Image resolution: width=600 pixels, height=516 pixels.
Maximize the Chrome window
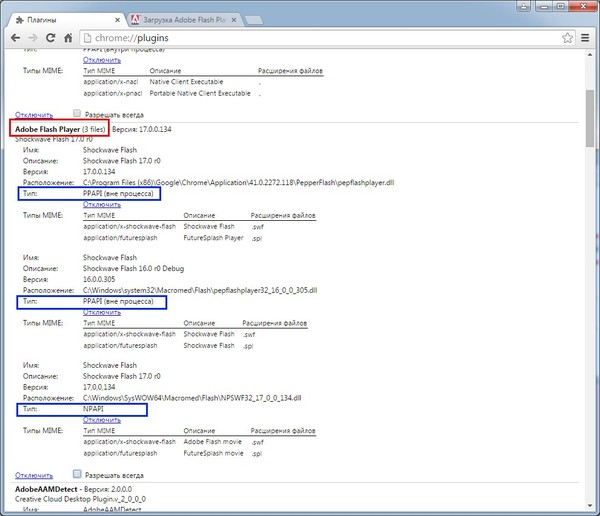(560, 6)
